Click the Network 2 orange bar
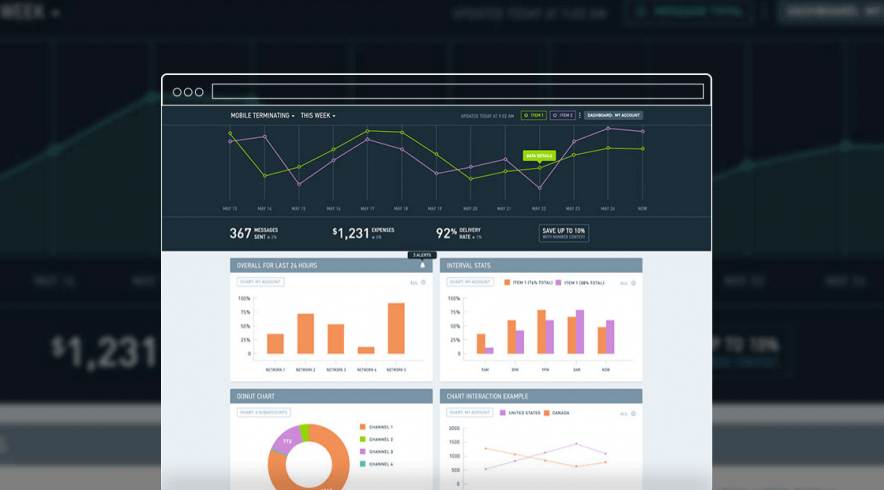The width and height of the screenshot is (884, 490). coord(306,334)
